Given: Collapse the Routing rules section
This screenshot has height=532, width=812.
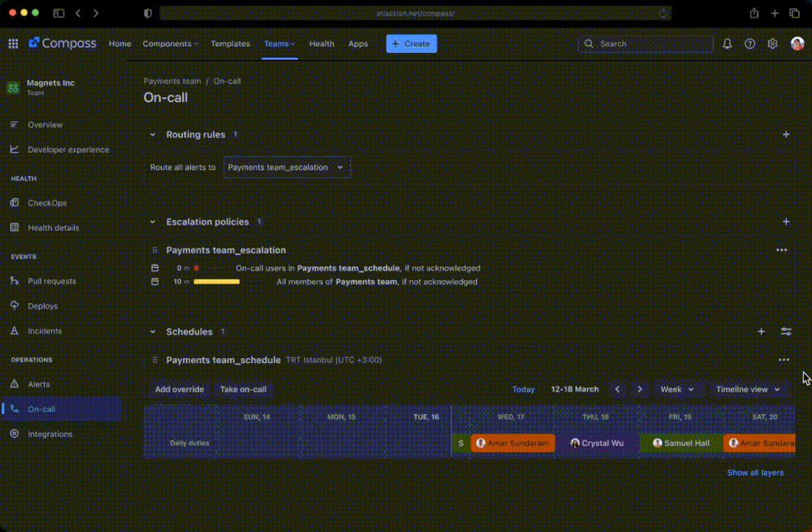Looking at the screenshot, I should click(153, 135).
